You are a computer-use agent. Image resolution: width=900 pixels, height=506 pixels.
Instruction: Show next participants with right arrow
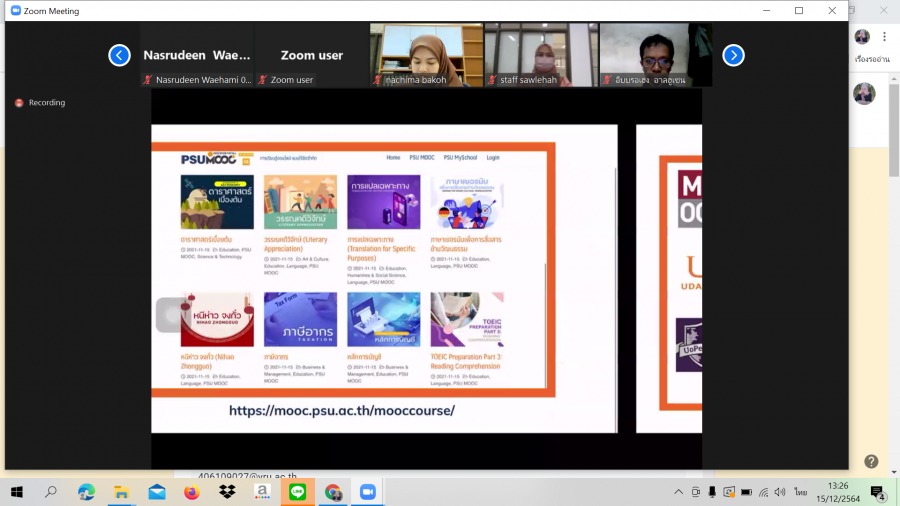coord(733,55)
